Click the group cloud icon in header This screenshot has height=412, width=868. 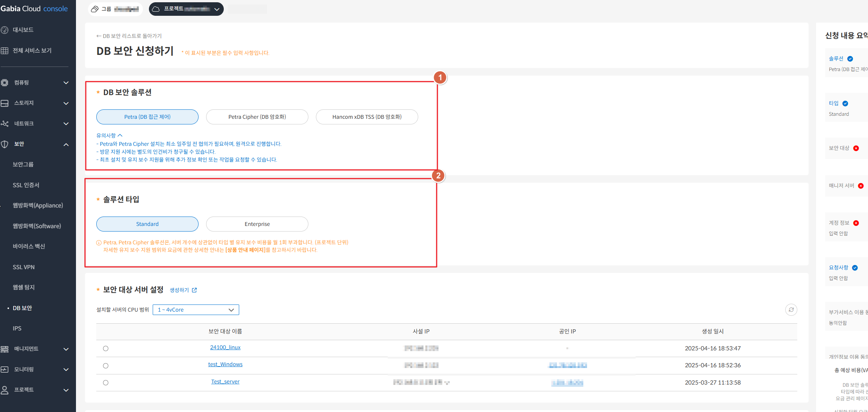click(95, 9)
